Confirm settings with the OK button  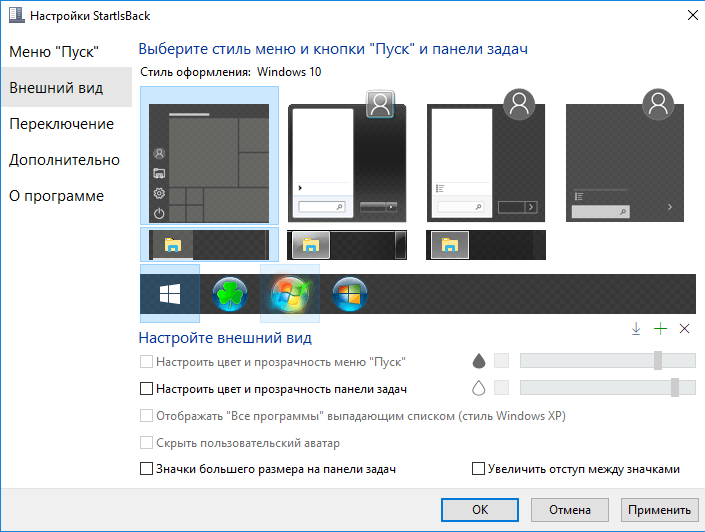pos(480,510)
